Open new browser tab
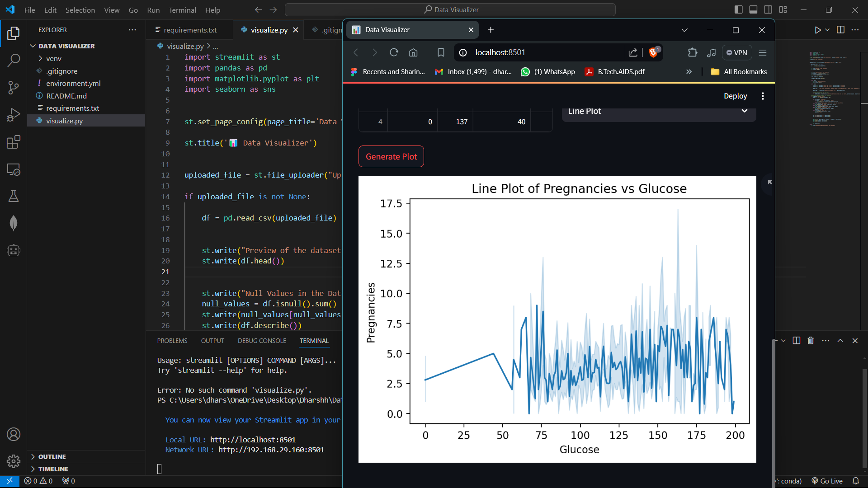The image size is (868, 488). point(491,30)
